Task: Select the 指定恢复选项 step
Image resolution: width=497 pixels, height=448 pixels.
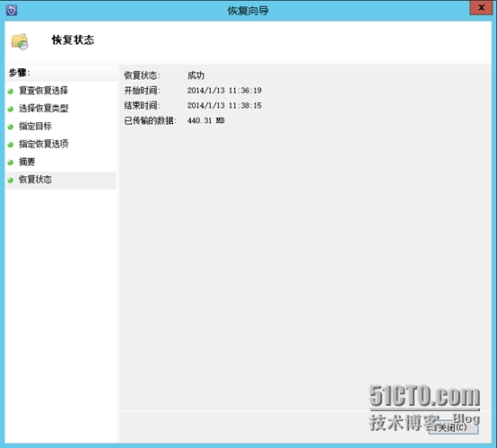Action: point(43,144)
